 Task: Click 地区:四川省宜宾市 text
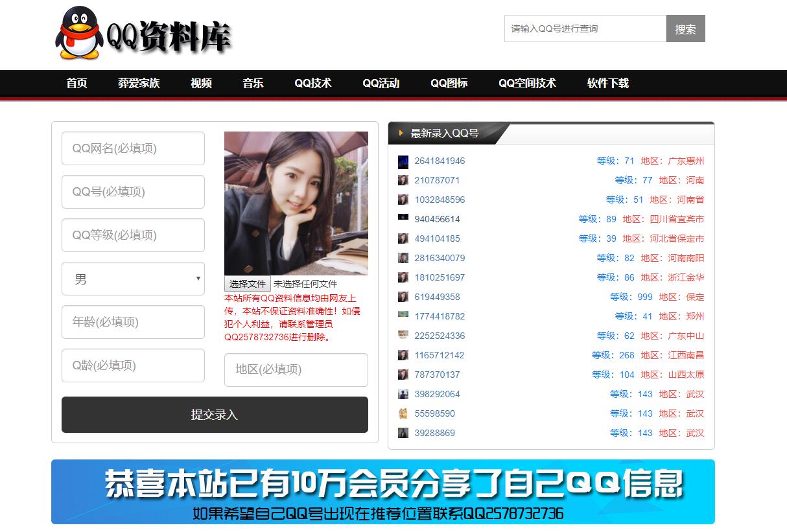point(663,219)
